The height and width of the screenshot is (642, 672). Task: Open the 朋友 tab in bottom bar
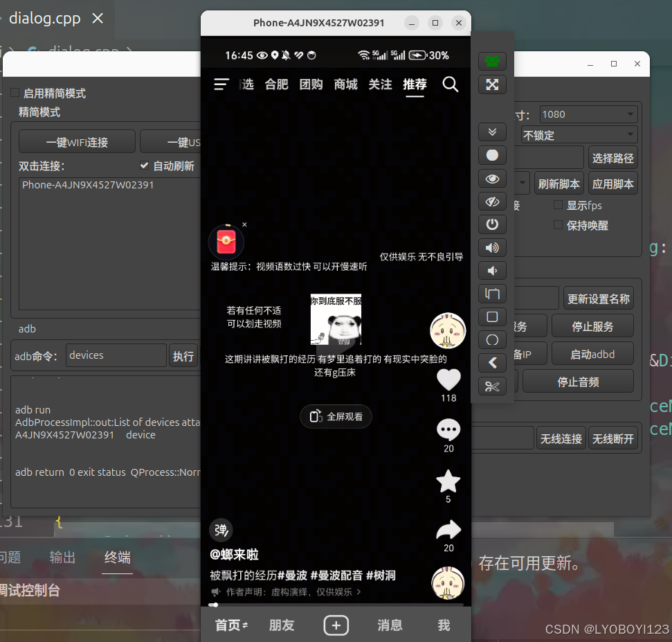pos(282,625)
